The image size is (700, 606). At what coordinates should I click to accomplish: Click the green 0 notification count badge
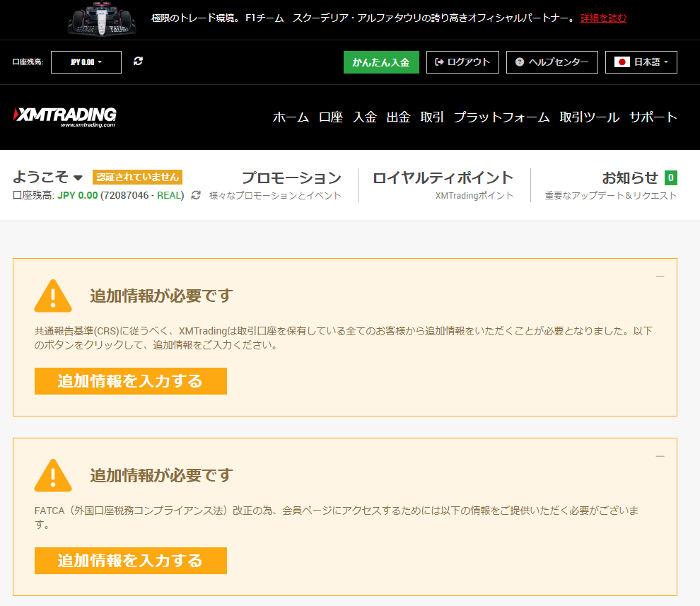(x=670, y=177)
